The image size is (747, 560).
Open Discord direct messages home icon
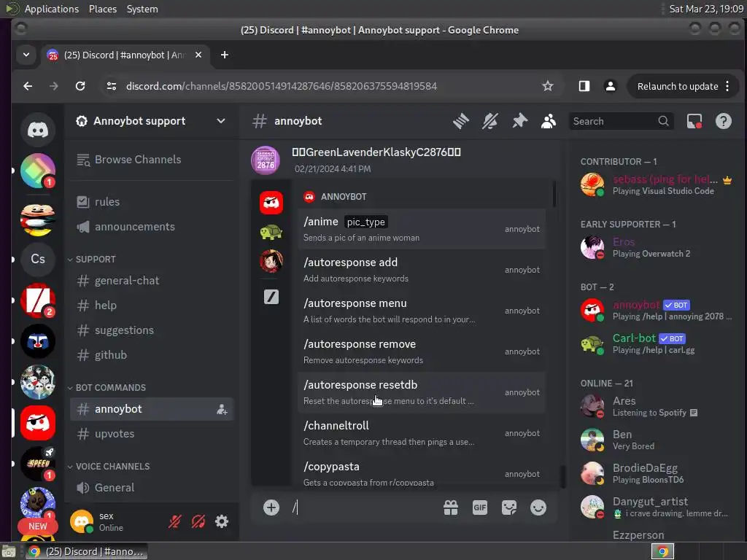coord(38,130)
